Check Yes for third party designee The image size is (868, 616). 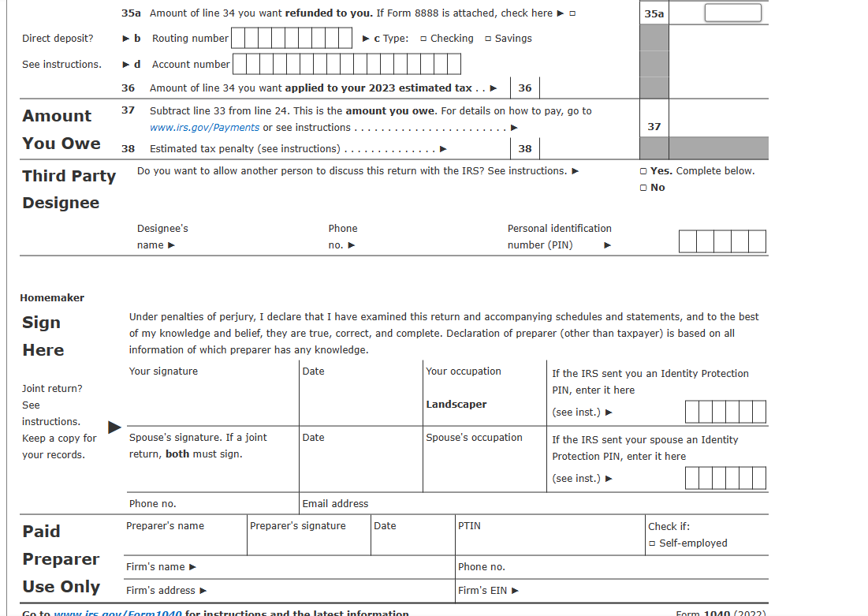click(643, 171)
